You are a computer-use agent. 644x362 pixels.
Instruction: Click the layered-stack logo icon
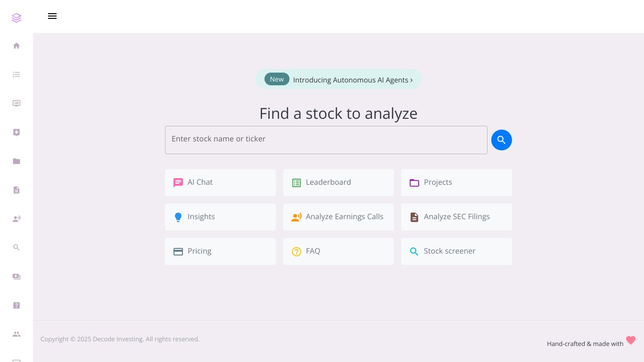(x=17, y=18)
